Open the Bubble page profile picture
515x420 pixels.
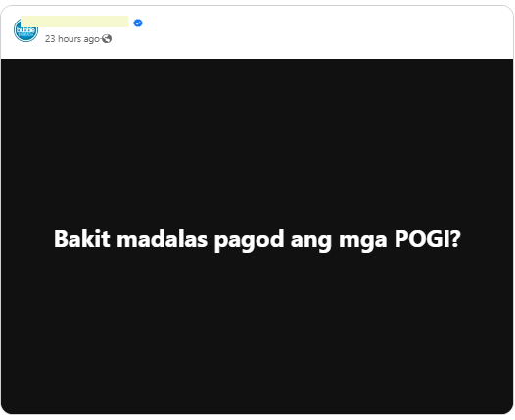(25, 30)
